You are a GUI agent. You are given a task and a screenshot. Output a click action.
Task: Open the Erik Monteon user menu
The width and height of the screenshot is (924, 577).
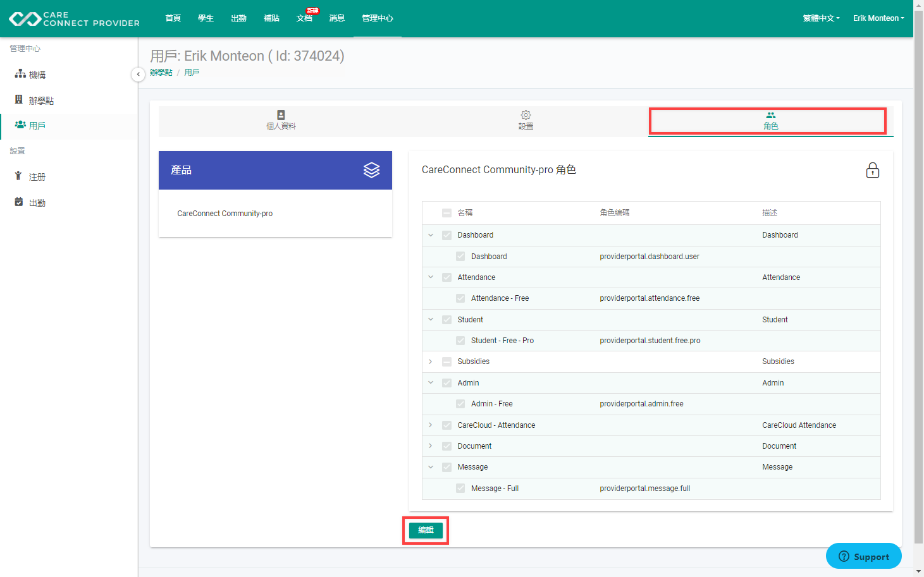click(x=878, y=18)
